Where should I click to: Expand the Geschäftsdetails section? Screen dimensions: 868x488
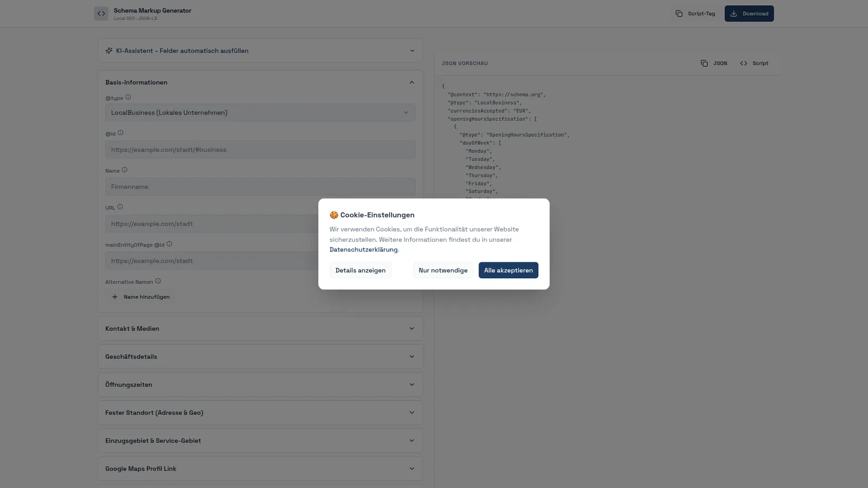(260, 357)
